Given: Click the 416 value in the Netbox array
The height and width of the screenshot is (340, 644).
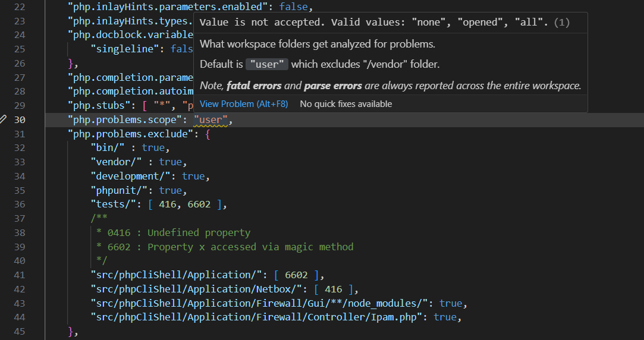Looking at the screenshot, I should pos(334,289).
